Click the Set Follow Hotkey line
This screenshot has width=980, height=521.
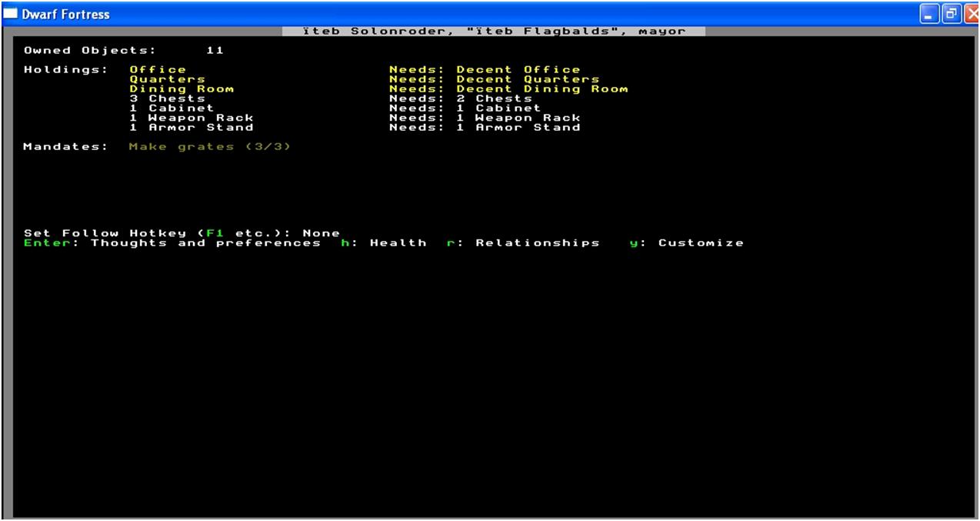(182, 233)
